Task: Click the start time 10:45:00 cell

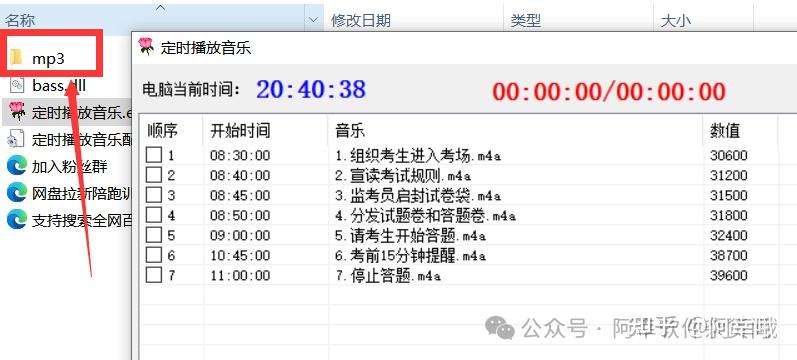Action: coord(240,255)
